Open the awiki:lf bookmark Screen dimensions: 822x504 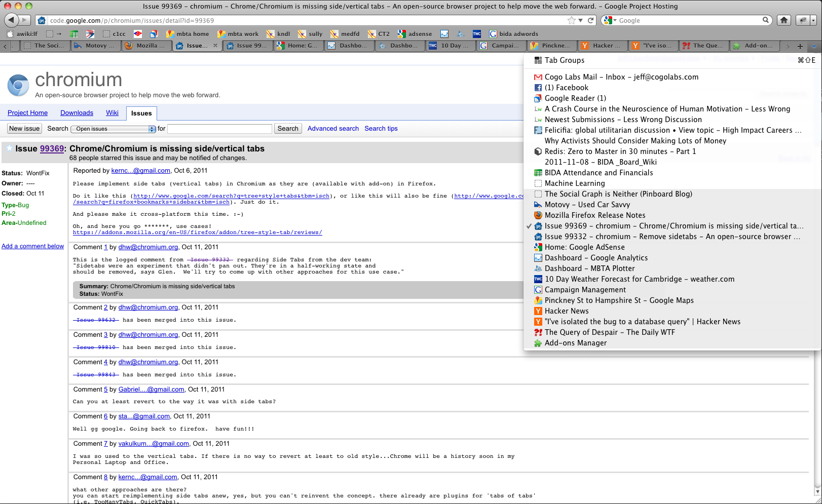click(x=22, y=34)
